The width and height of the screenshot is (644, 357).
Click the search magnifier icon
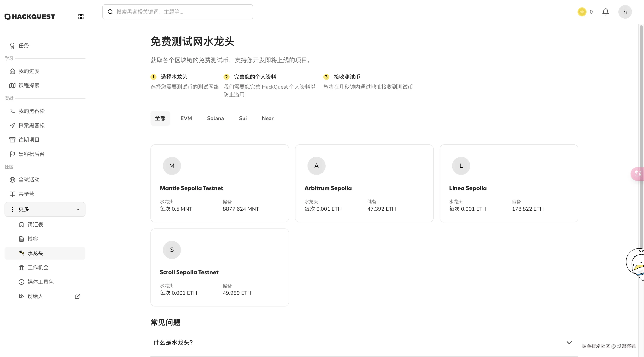(110, 12)
